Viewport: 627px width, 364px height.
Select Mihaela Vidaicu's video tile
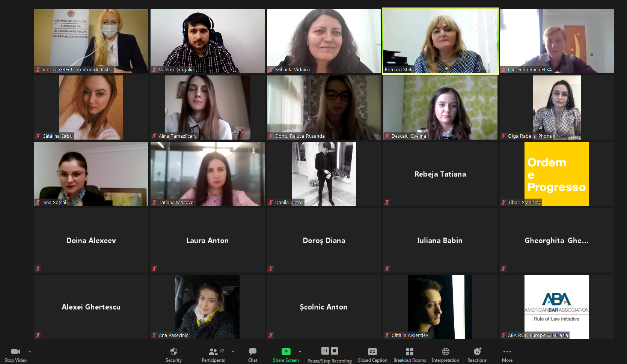324,41
